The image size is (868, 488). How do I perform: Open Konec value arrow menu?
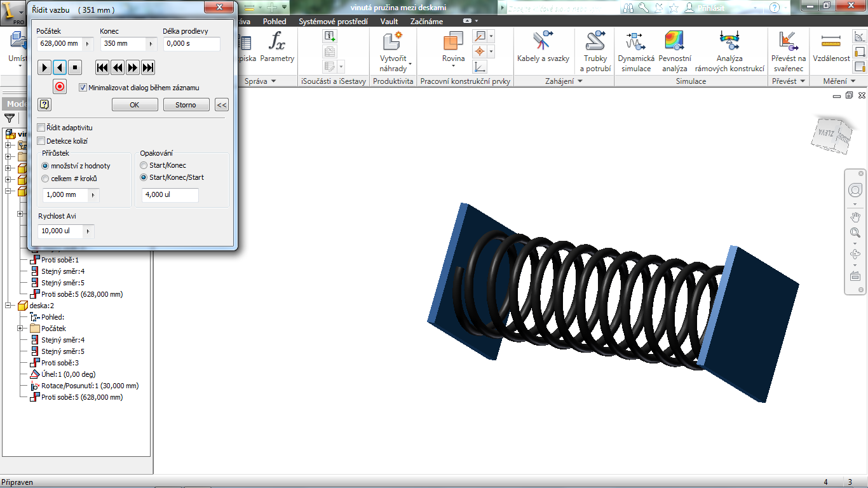[151, 44]
